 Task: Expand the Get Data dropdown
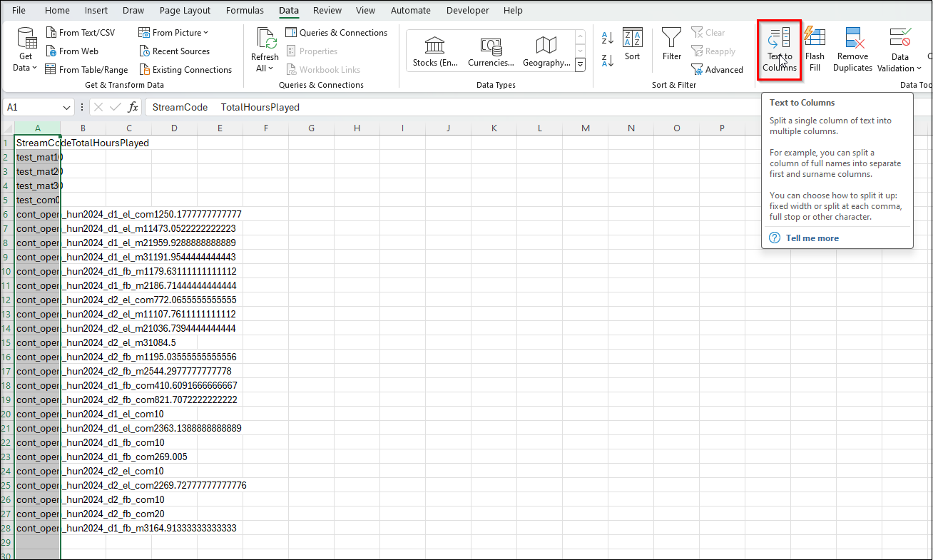tap(26, 68)
